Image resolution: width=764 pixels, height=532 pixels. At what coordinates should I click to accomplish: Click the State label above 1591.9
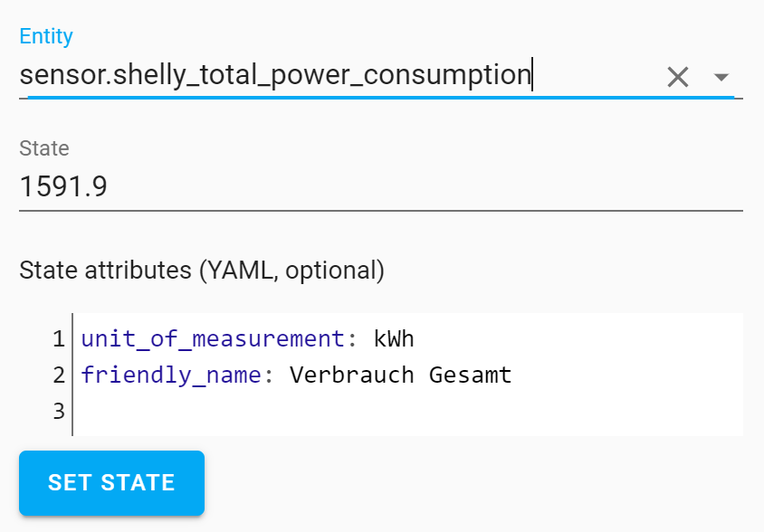tap(44, 148)
